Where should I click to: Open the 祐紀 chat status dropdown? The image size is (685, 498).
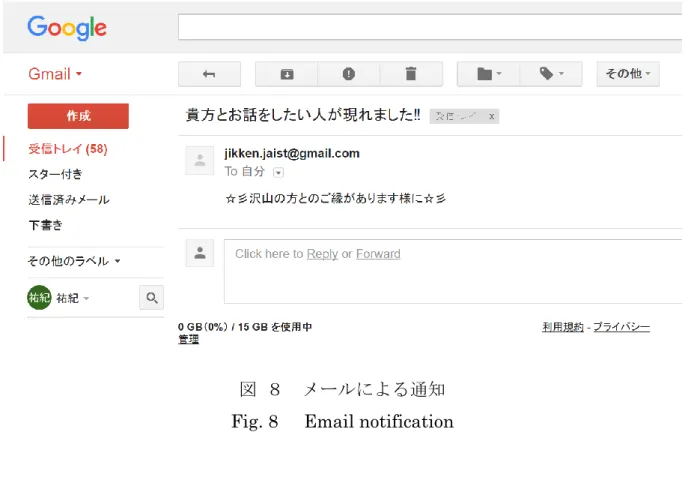click(73, 298)
